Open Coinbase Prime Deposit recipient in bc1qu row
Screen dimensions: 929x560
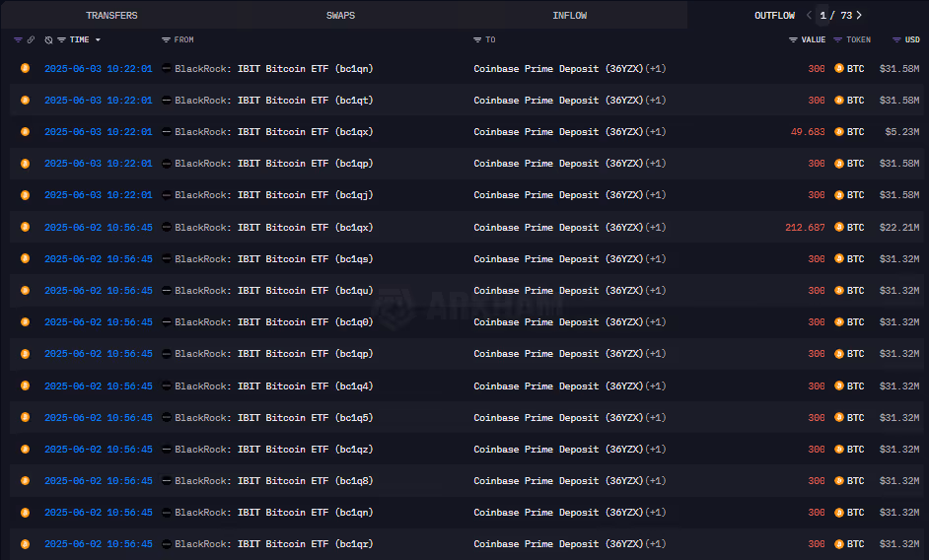click(x=558, y=291)
